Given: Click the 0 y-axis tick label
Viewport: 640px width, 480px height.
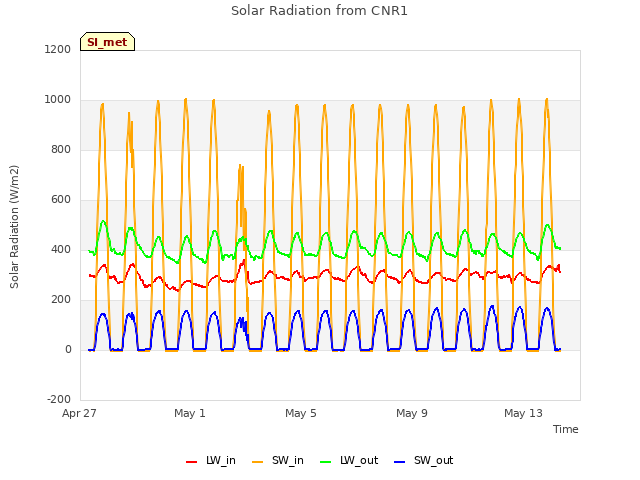Looking at the screenshot, I should click(68, 349).
